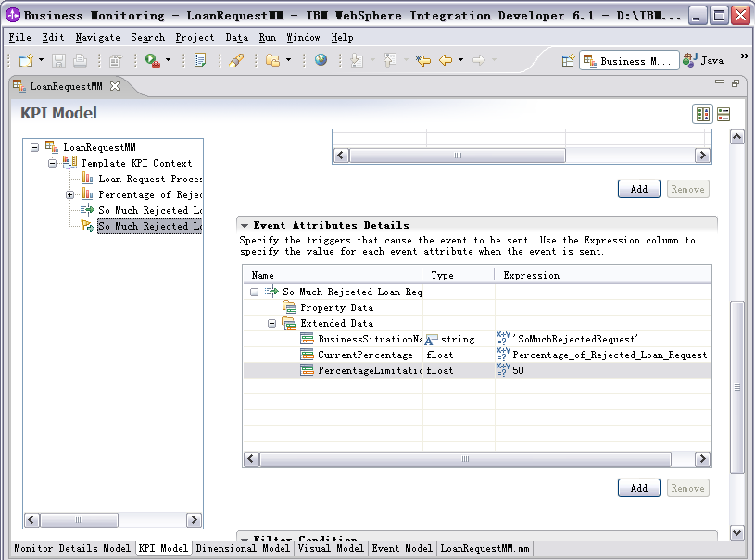This screenshot has width=755, height=560.
Task: Switch to Business Monitoring perspective
Action: (x=629, y=60)
